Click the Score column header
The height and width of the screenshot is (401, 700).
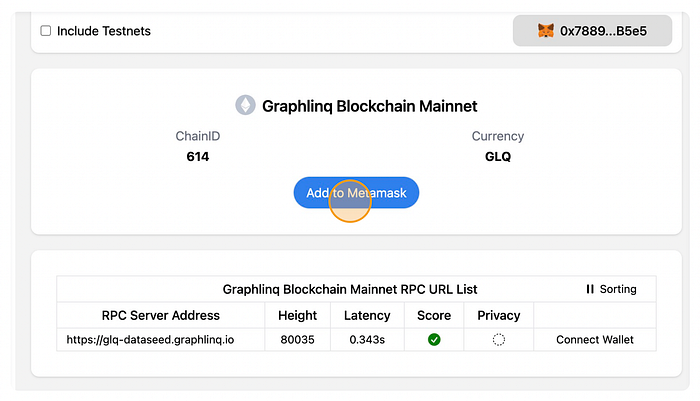434,315
